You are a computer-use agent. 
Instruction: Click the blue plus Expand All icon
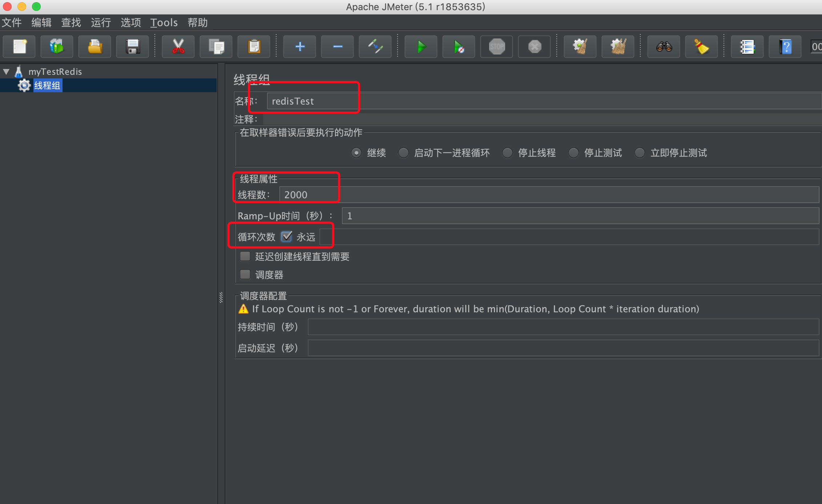tap(300, 47)
